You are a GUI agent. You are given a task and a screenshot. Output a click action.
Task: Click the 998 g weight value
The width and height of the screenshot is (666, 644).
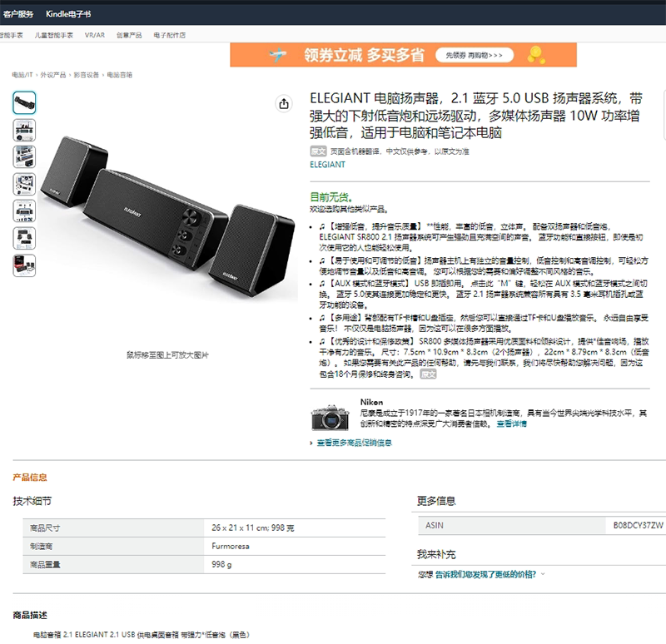(x=221, y=565)
